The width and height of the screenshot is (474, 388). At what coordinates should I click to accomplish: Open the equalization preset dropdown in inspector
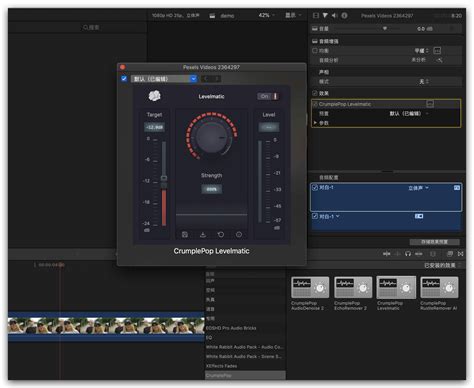(421, 51)
